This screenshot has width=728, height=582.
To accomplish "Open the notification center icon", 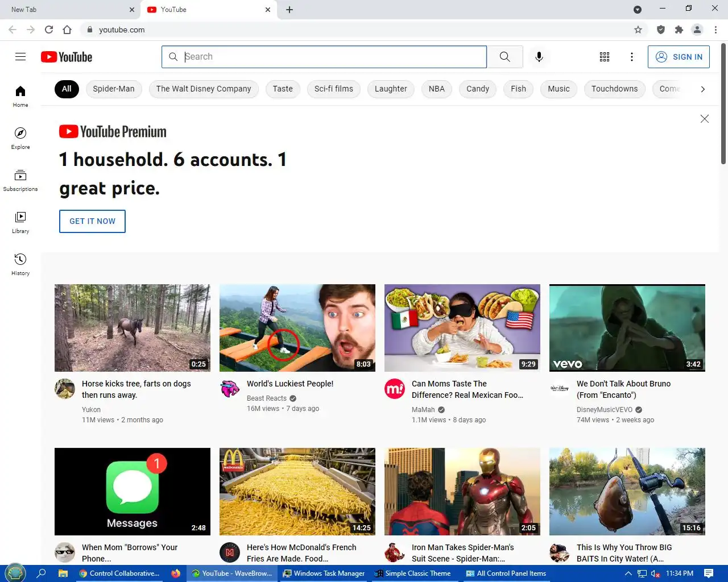I will coord(709,573).
